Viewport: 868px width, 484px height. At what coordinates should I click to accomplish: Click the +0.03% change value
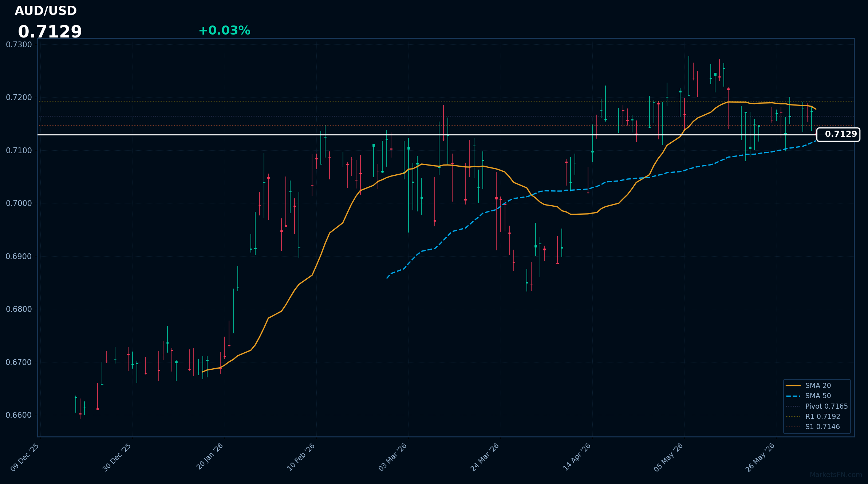coord(224,31)
